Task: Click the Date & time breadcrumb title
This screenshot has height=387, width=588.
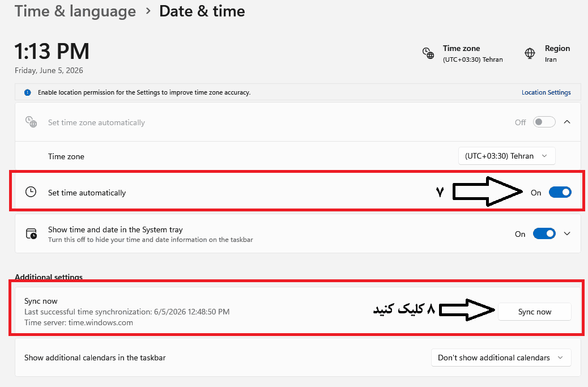Action: pyautogui.click(x=202, y=11)
